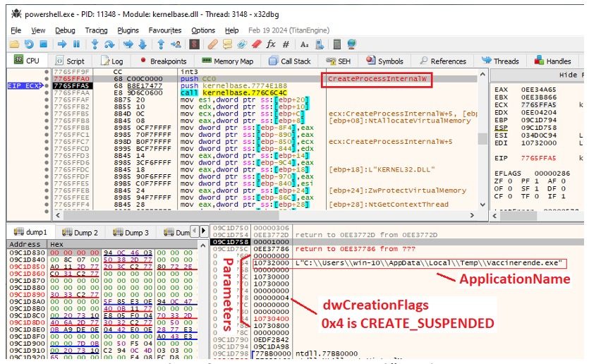Pause execution with the pause icon

[x=77, y=44]
